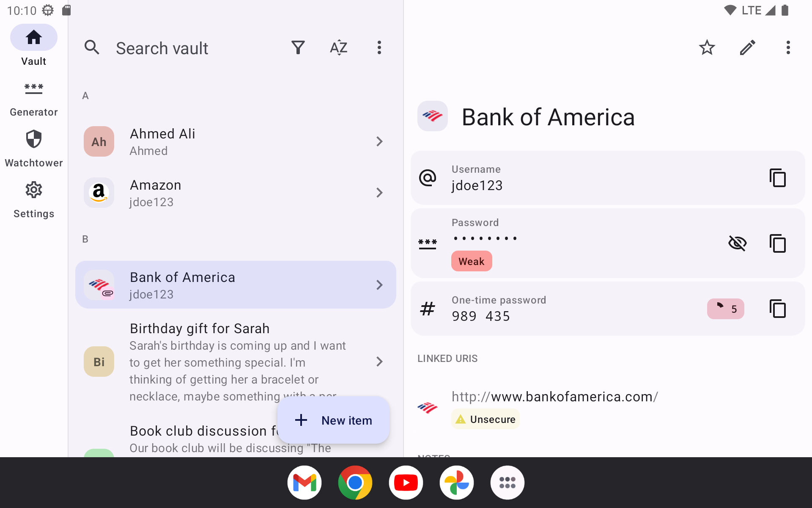Screen dimensions: 812x508
Task: Reveal the hidden password with eye icon
Action: 737,243
